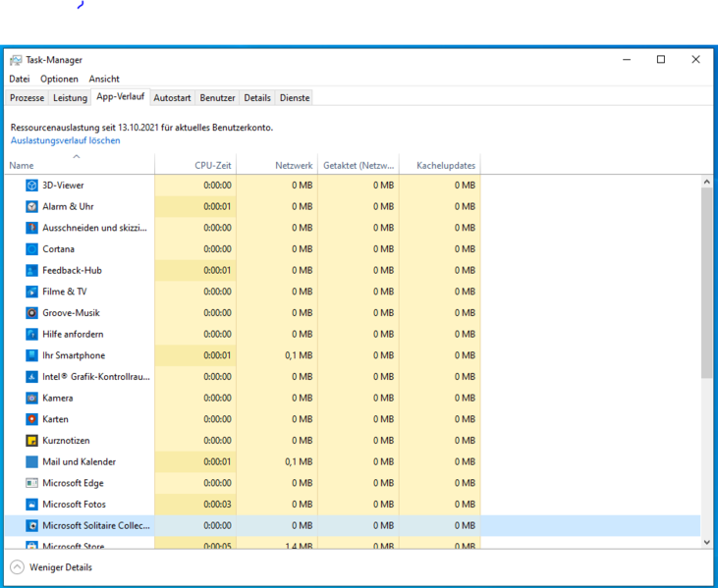Switch to the Leistung tab
718x588 pixels.
coord(70,98)
